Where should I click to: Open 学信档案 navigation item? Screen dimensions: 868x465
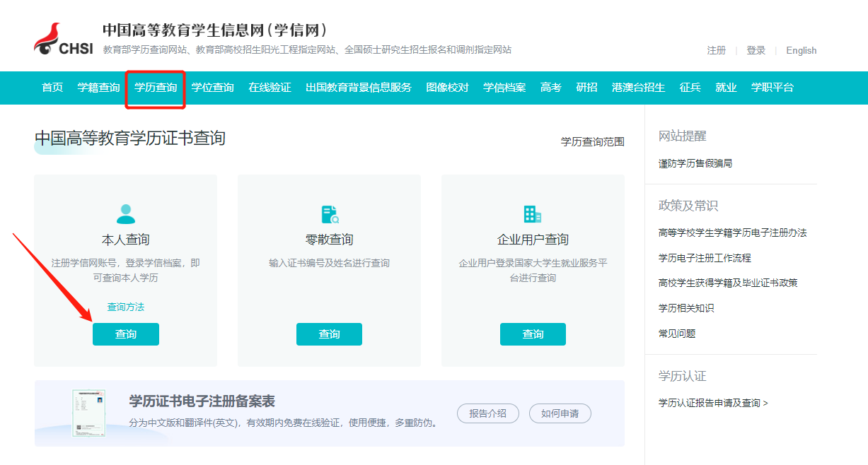click(x=504, y=88)
